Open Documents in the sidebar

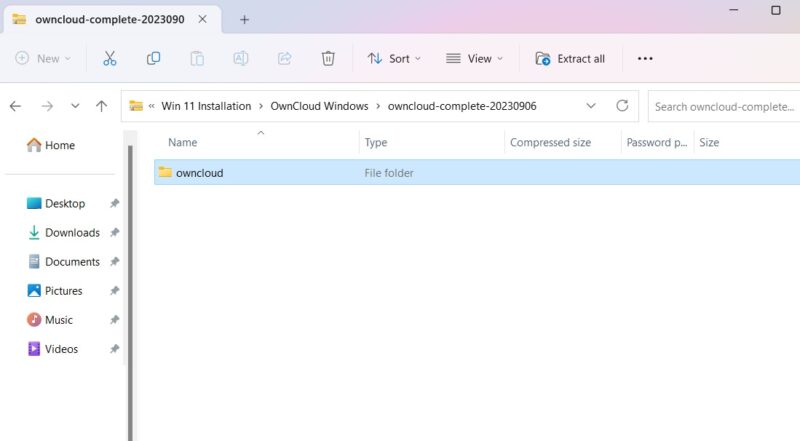(63, 262)
